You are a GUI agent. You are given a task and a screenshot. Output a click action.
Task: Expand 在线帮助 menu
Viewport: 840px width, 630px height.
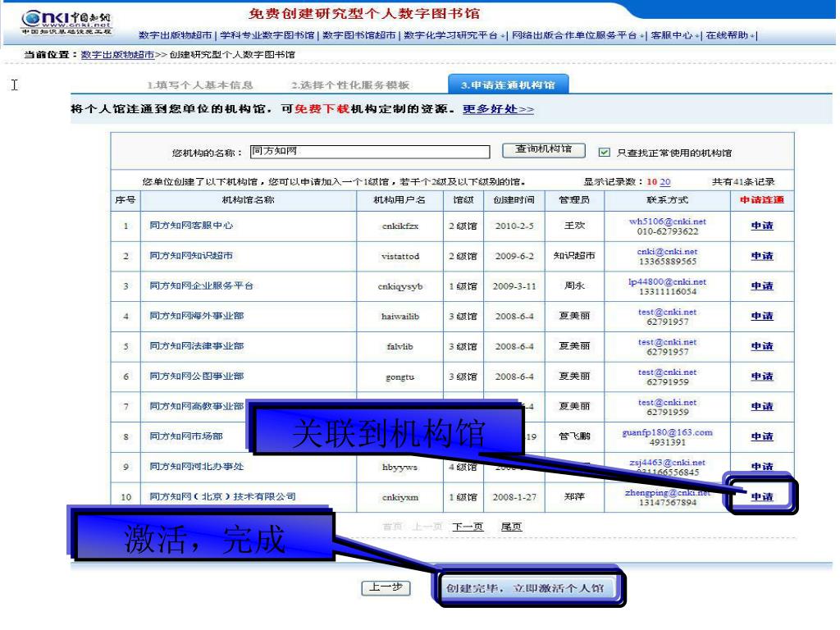(729, 35)
